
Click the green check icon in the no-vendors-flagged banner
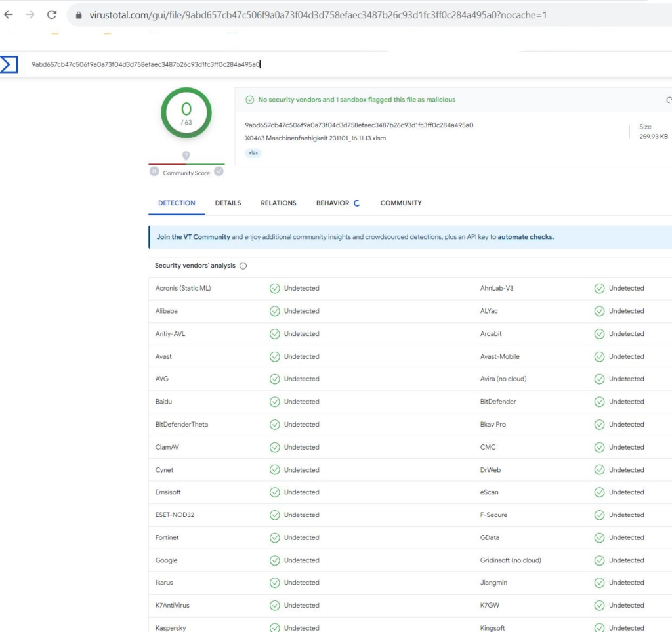[249, 100]
